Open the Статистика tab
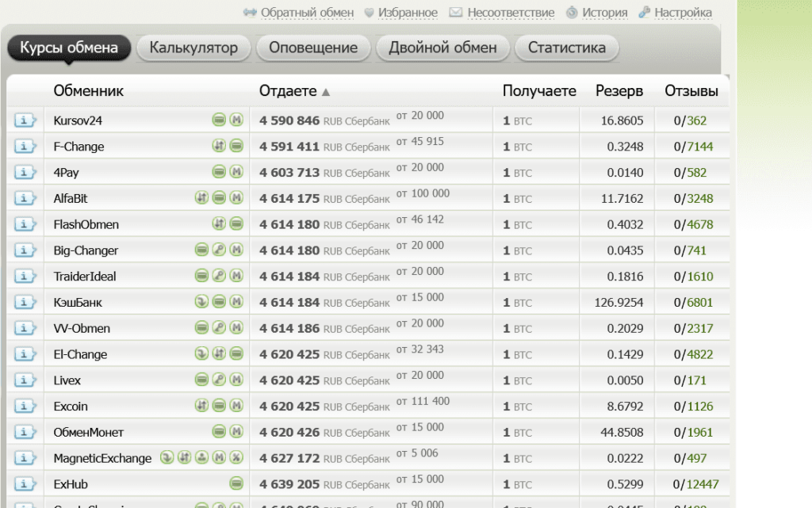The width and height of the screenshot is (812, 508). coord(566,48)
